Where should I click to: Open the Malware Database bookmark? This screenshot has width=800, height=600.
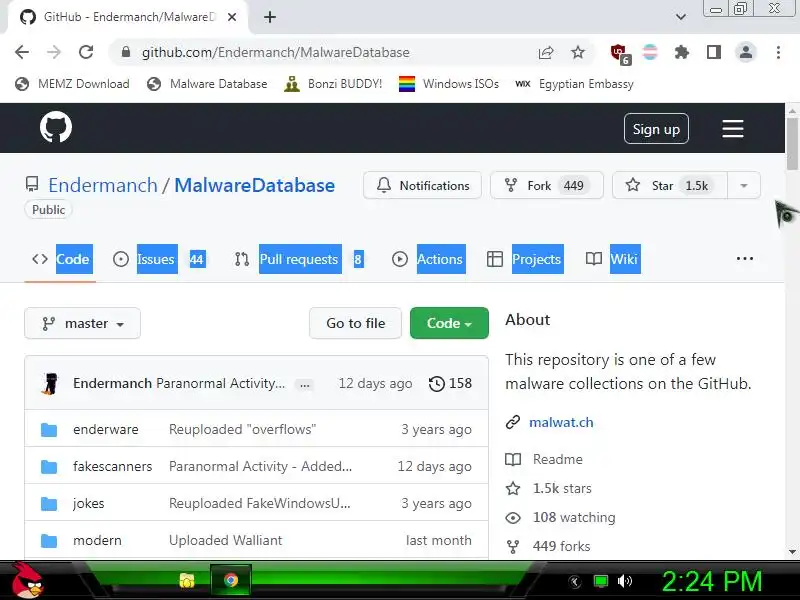[x=207, y=84]
